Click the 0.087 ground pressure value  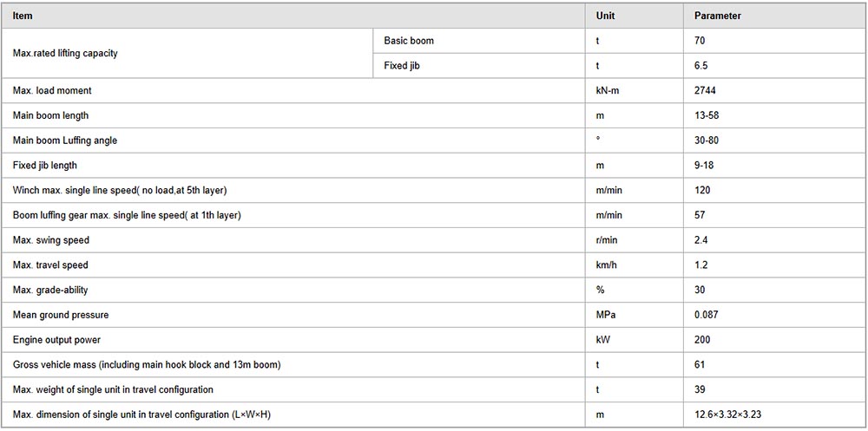[x=707, y=315]
